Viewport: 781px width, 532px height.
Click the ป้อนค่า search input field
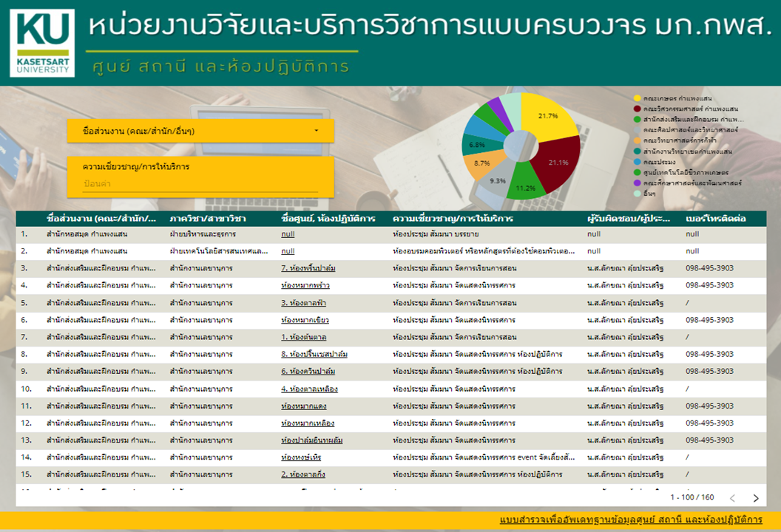(x=200, y=184)
